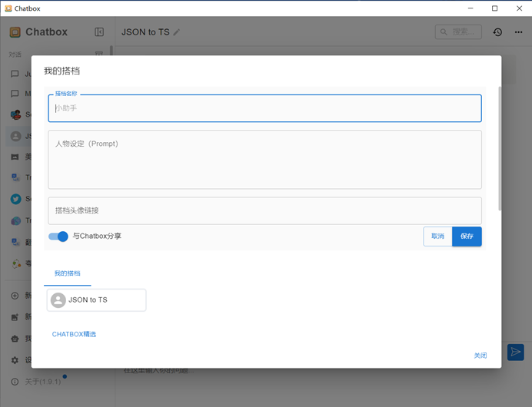532x407 pixels.
Task: Click the send message arrow icon
Action: click(516, 352)
